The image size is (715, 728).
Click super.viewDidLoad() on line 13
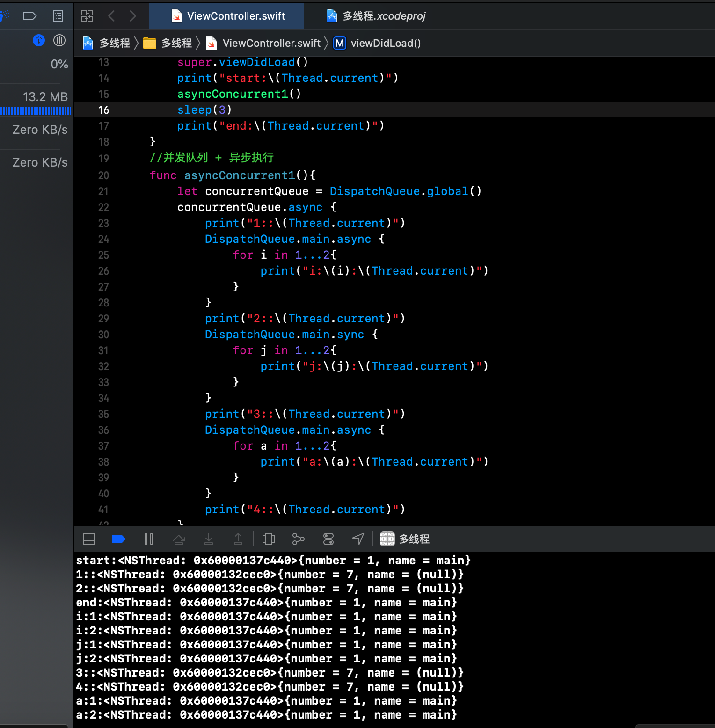[x=243, y=62]
